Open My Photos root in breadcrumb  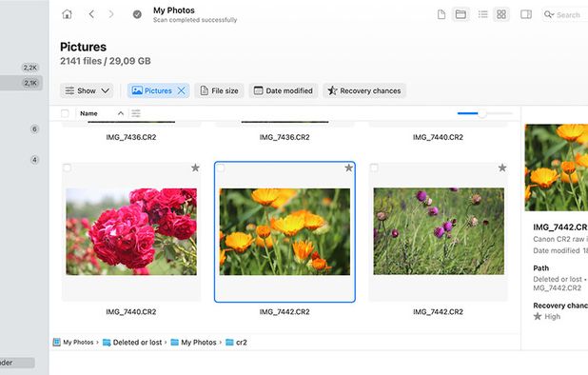pyautogui.click(x=73, y=343)
